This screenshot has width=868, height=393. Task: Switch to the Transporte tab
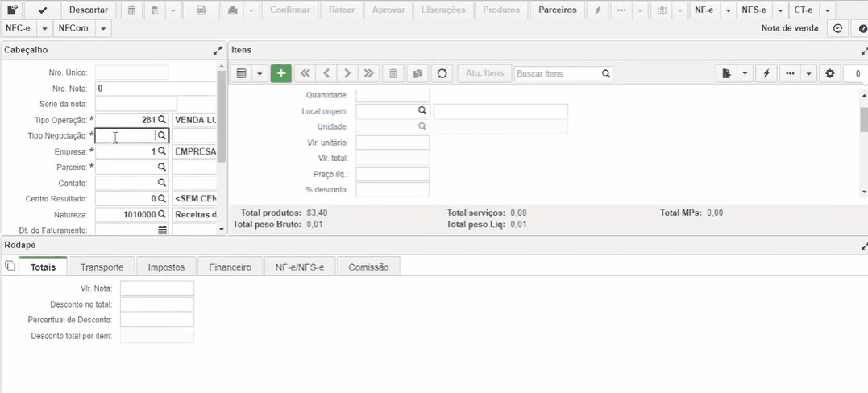coord(102,267)
